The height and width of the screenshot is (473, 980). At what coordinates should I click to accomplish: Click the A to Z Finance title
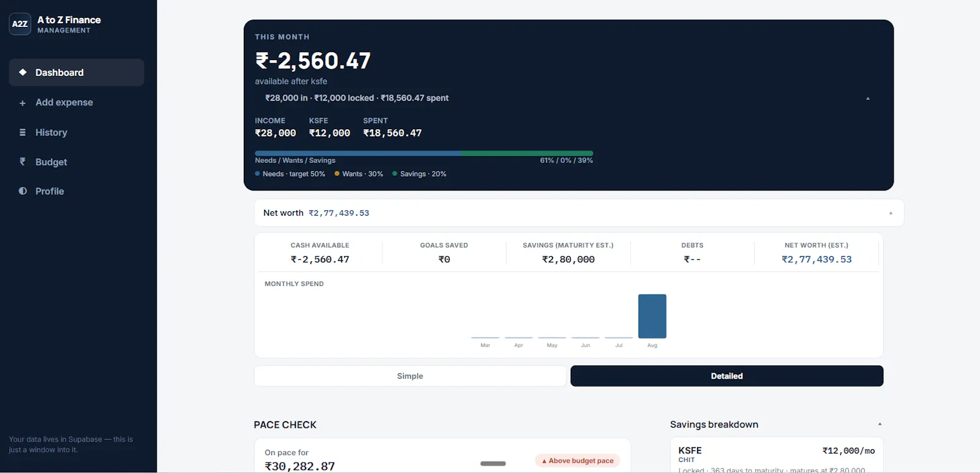pyautogui.click(x=69, y=20)
